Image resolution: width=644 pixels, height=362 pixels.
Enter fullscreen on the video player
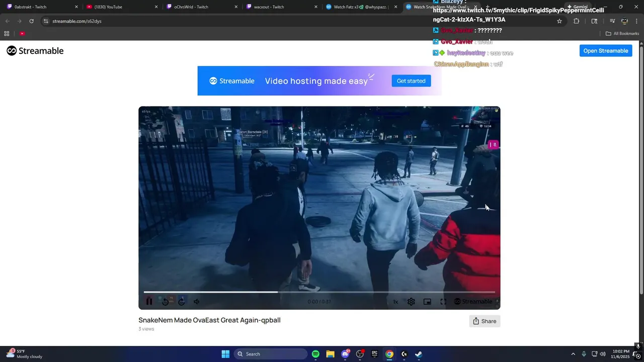point(443,302)
